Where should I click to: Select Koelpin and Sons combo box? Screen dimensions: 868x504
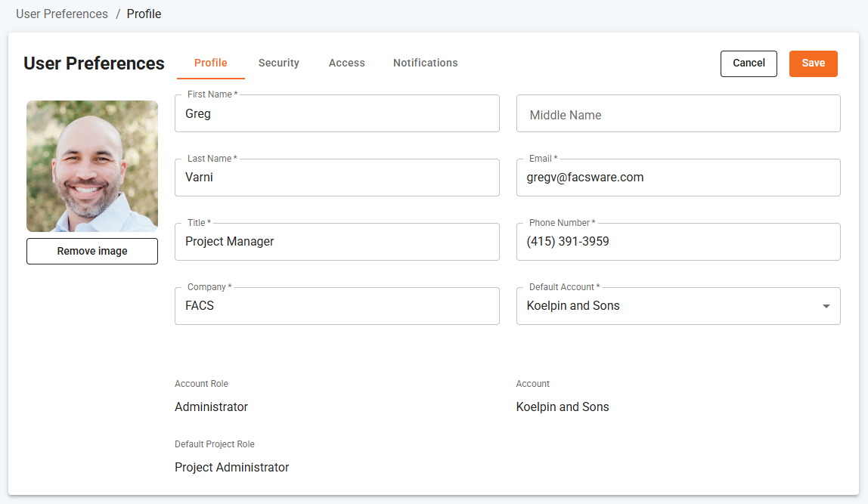coord(678,306)
